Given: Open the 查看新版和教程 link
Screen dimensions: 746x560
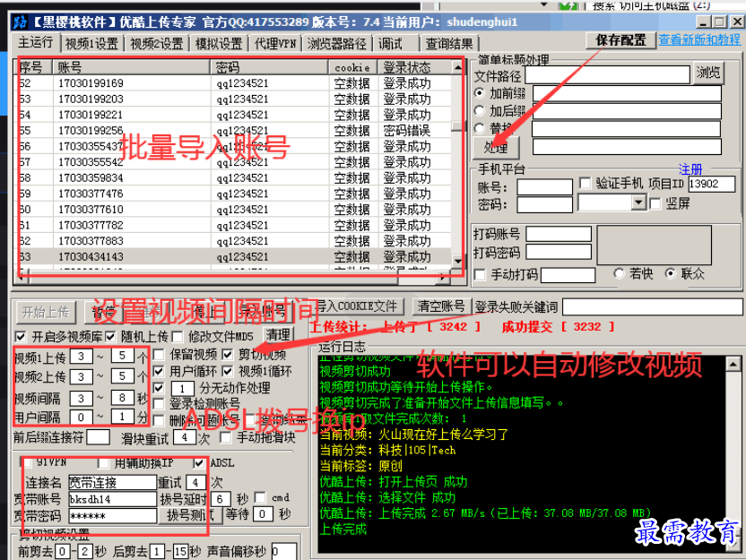Looking at the screenshot, I should (x=699, y=40).
